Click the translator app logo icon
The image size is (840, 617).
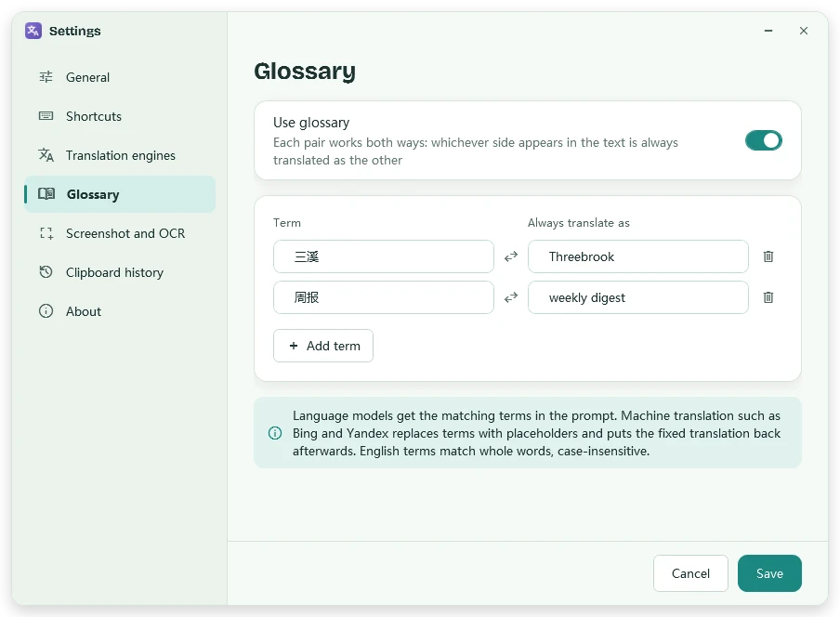point(33,31)
